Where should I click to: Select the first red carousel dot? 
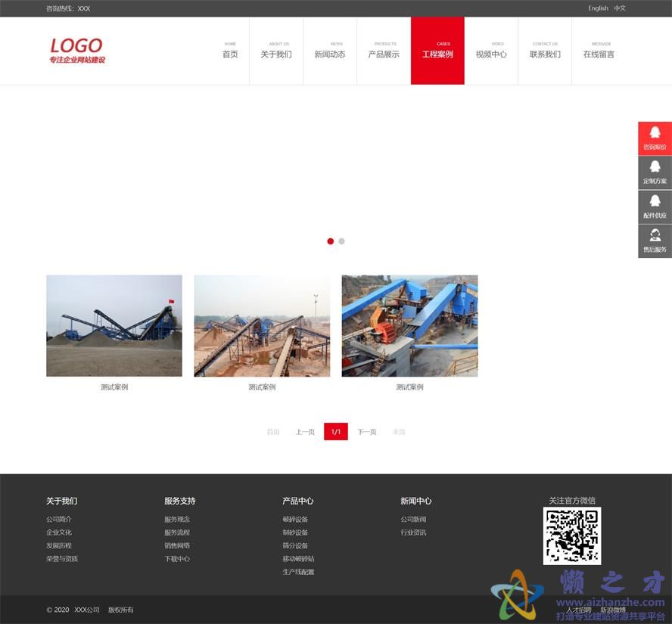(330, 241)
